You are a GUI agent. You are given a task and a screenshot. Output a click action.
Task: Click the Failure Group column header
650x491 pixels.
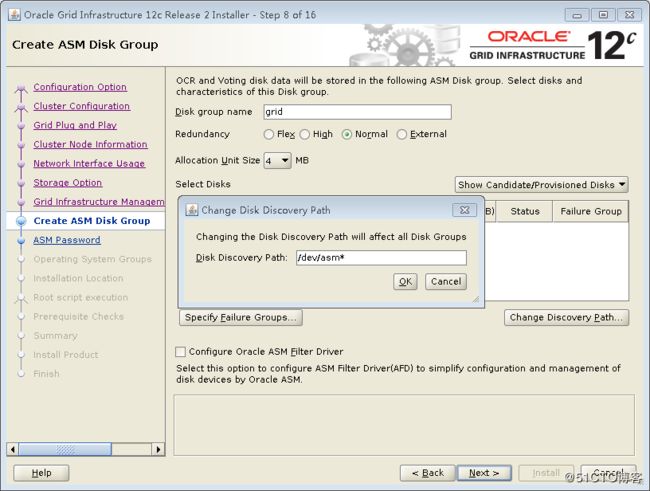point(591,211)
